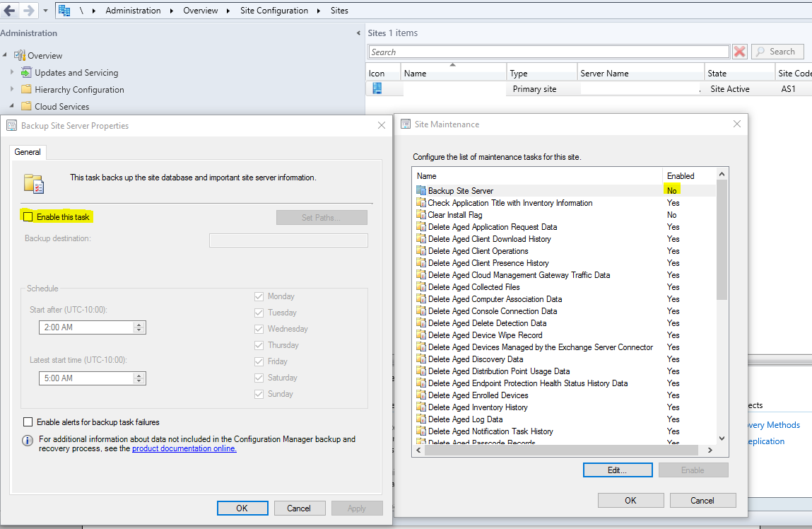Click Edit in the Site Maintenance dialog

pos(617,470)
